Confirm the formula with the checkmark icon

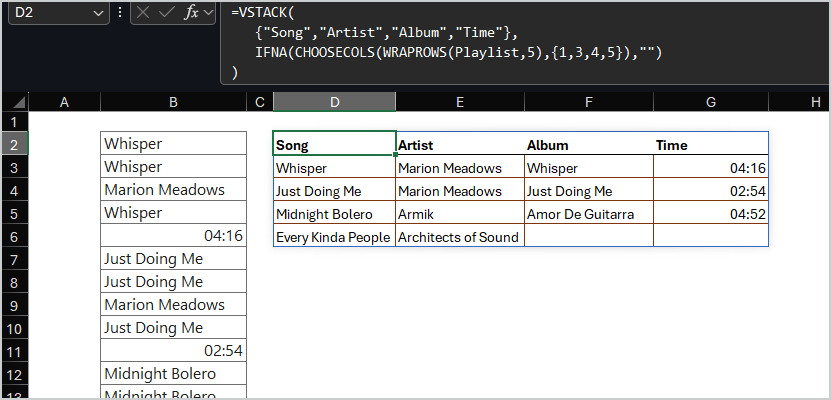point(166,13)
